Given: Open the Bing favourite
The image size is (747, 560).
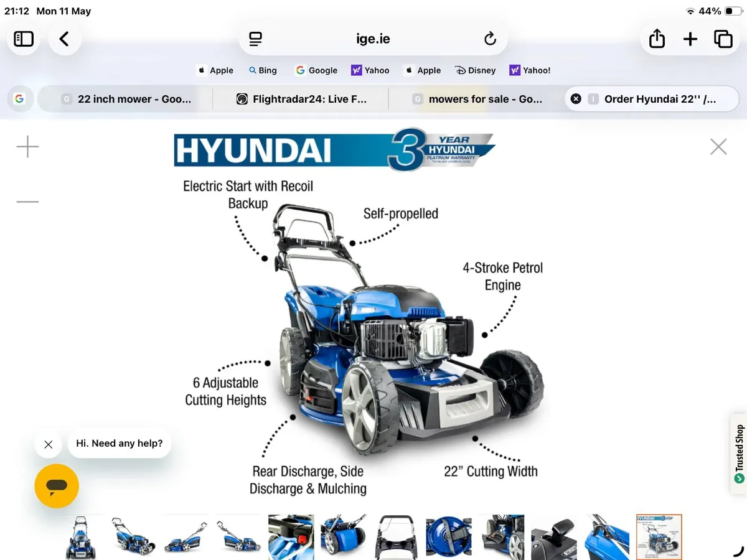Looking at the screenshot, I should (263, 70).
